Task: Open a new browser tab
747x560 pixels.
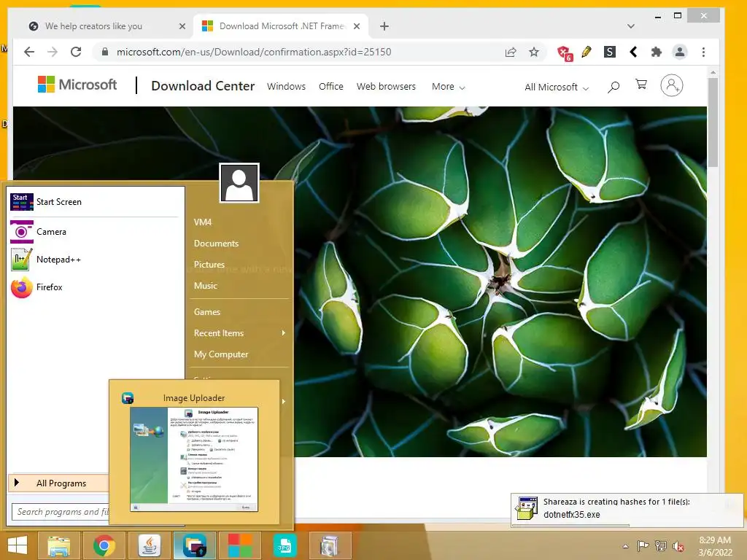Action: (x=384, y=26)
